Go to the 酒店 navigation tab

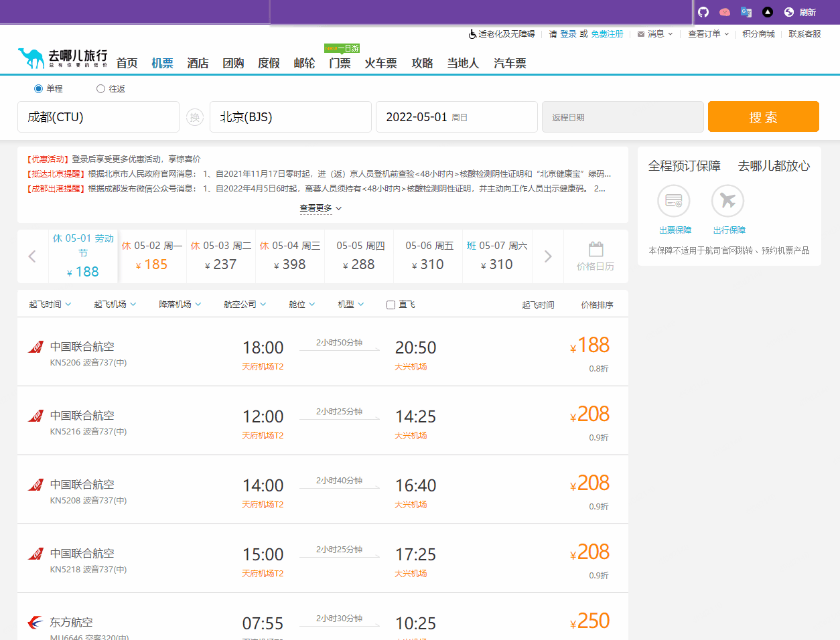pyautogui.click(x=198, y=63)
